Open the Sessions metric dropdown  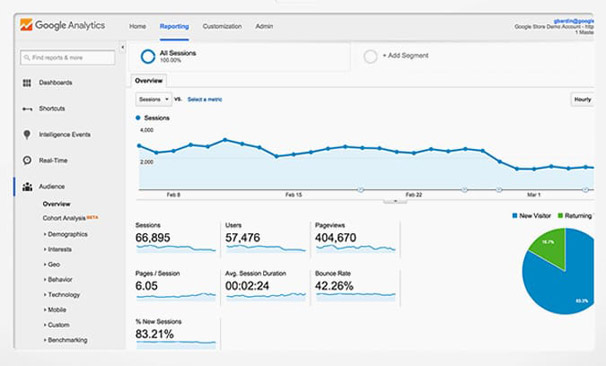153,99
